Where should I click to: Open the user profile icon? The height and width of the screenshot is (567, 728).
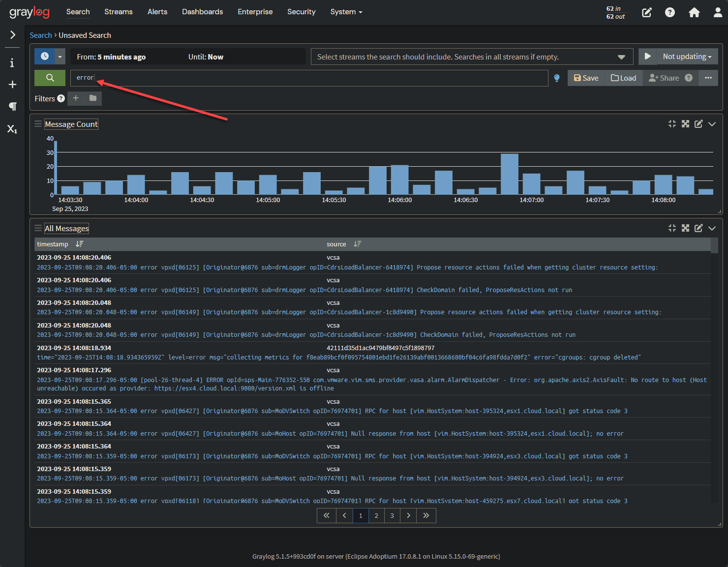(x=718, y=12)
